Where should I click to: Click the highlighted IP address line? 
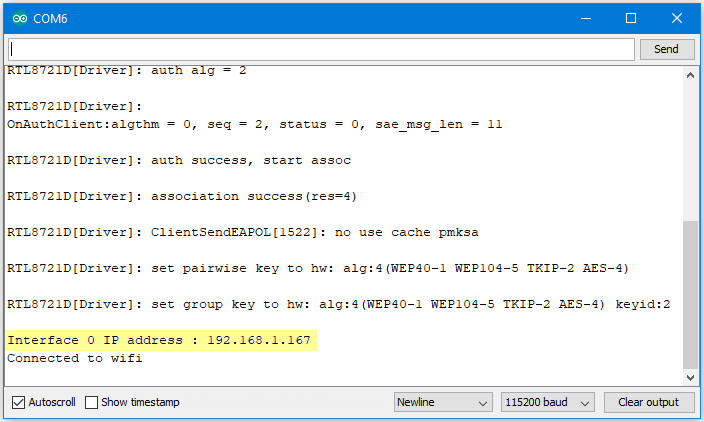click(159, 340)
